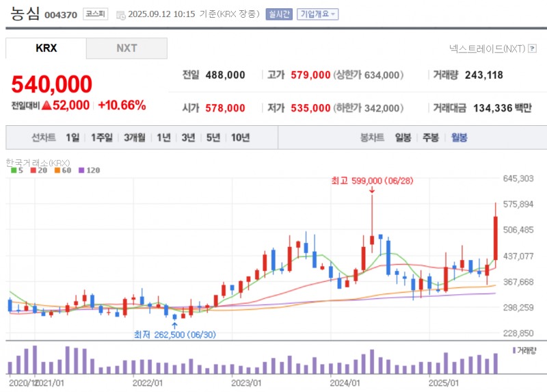547x392 pixels.
Task: Click the 거래대금 134,336 백만 value
Action: coord(503,108)
